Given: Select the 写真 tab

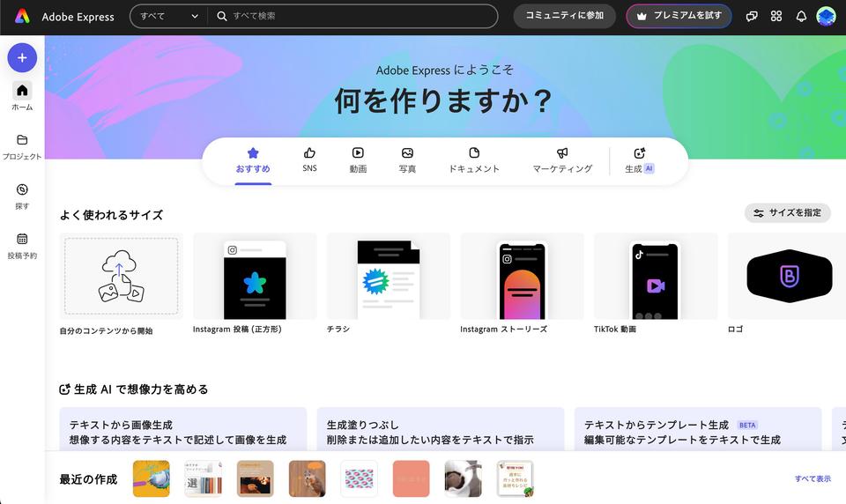Looking at the screenshot, I should tap(407, 160).
